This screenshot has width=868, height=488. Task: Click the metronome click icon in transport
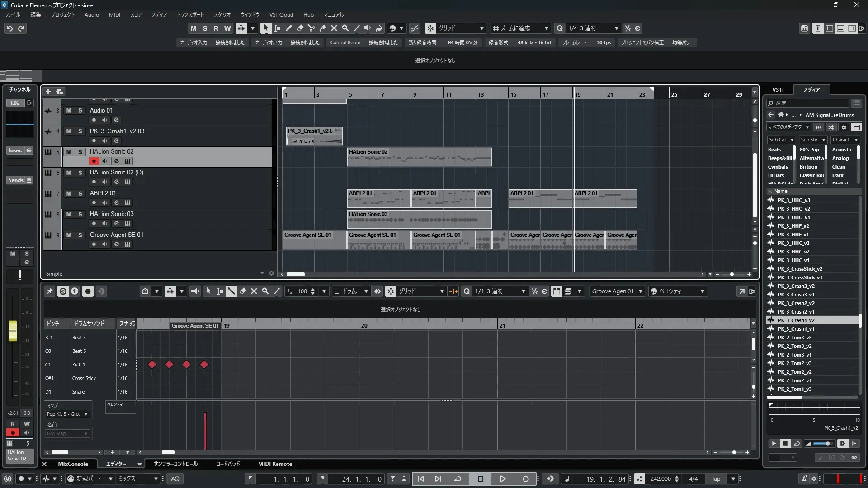804,479
